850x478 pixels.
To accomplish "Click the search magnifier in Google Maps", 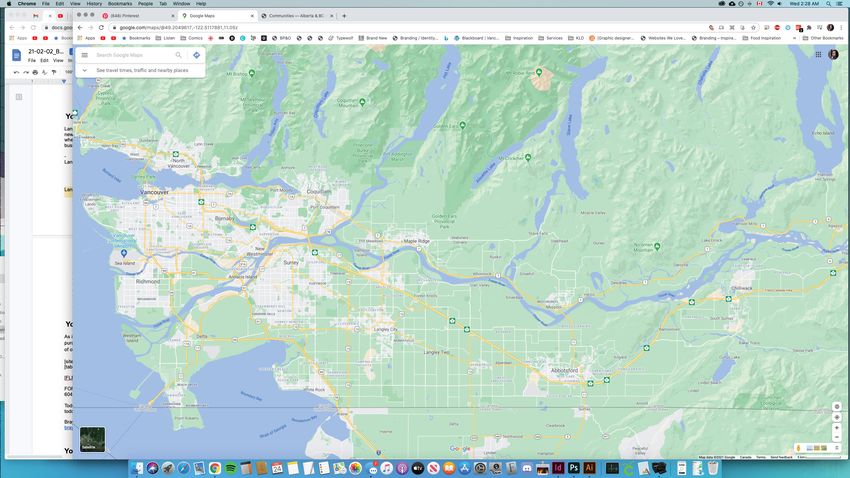I will click(x=178, y=55).
